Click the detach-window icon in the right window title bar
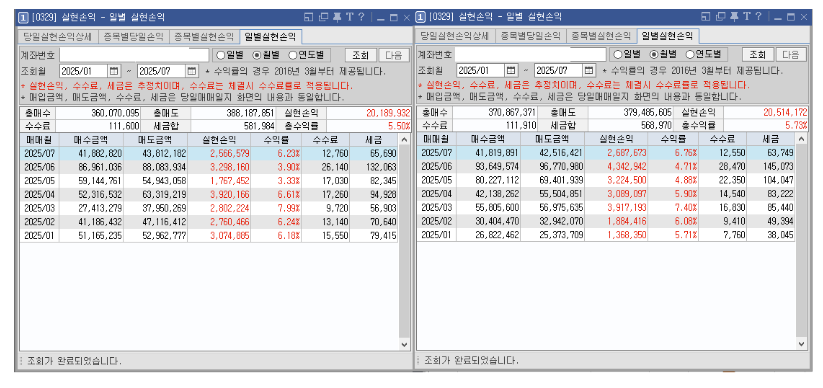The width and height of the screenshot is (823, 388). coord(705,17)
